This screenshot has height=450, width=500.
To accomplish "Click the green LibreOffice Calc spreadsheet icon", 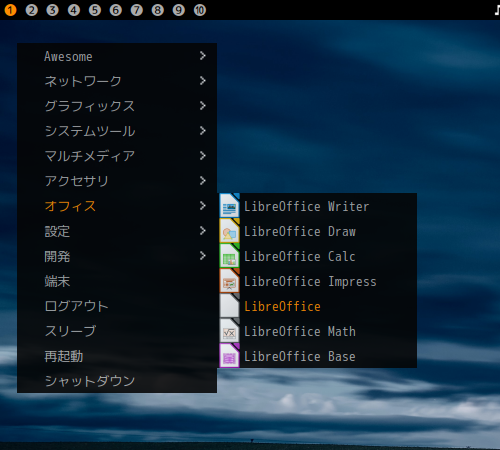I will click(x=229, y=256).
